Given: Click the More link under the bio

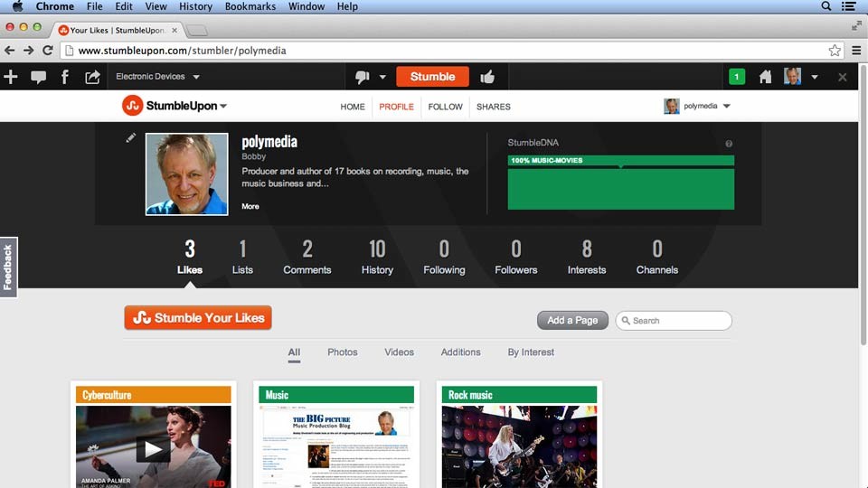Looking at the screenshot, I should point(250,206).
